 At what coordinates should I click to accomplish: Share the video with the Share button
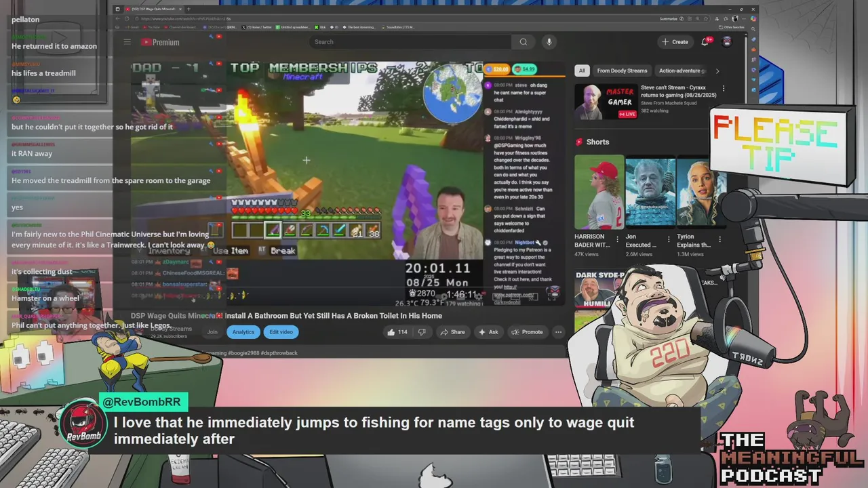(x=452, y=332)
